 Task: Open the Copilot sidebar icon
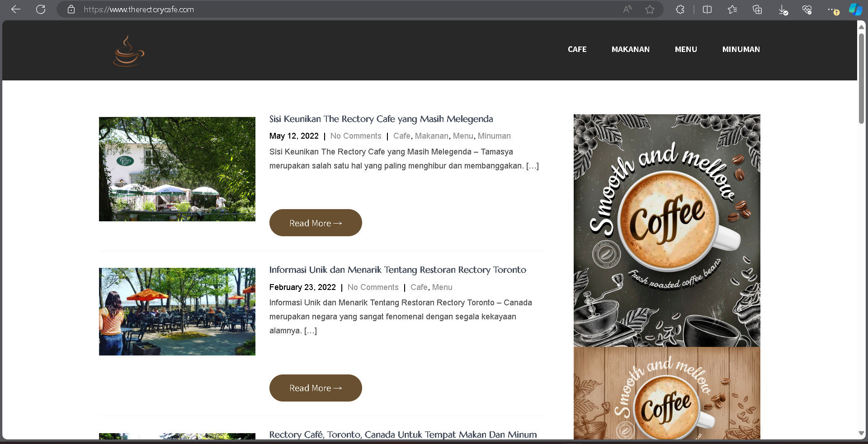tap(855, 9)
